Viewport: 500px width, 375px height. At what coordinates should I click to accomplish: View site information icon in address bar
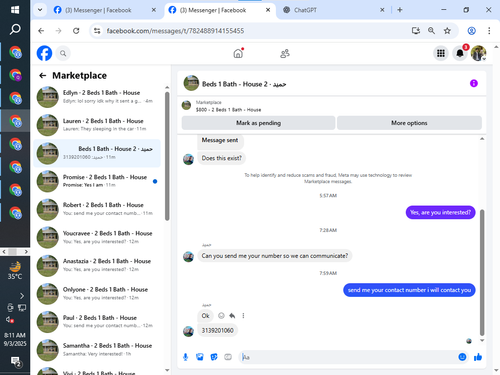[97, 31]
